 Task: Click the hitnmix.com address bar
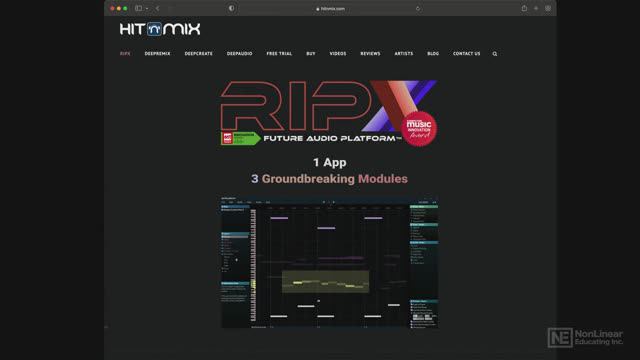coord(330,9)
